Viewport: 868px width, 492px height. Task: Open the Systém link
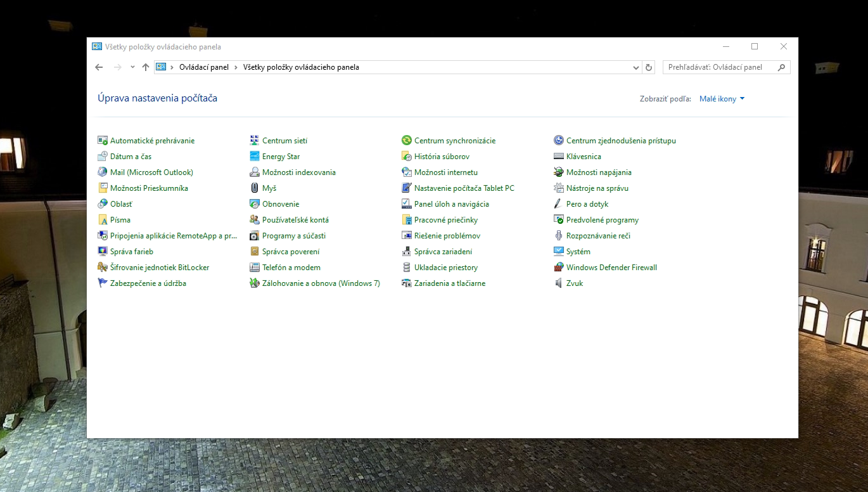(x=578, y=252)
